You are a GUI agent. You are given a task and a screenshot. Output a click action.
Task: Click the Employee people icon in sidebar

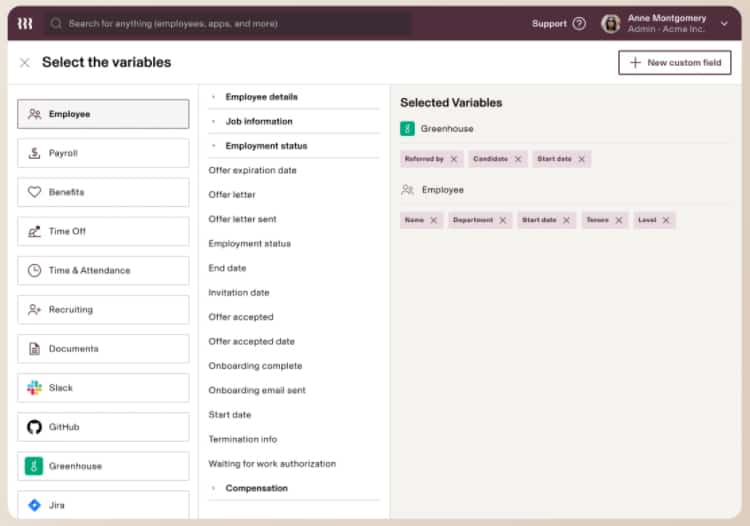coord(34,114)
